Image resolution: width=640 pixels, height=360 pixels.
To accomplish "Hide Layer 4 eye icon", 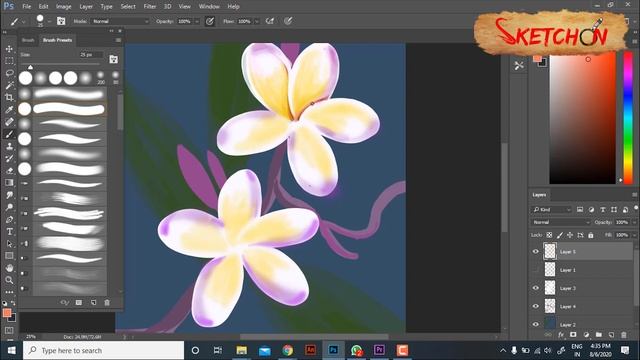I will click(x=536, y=306).
